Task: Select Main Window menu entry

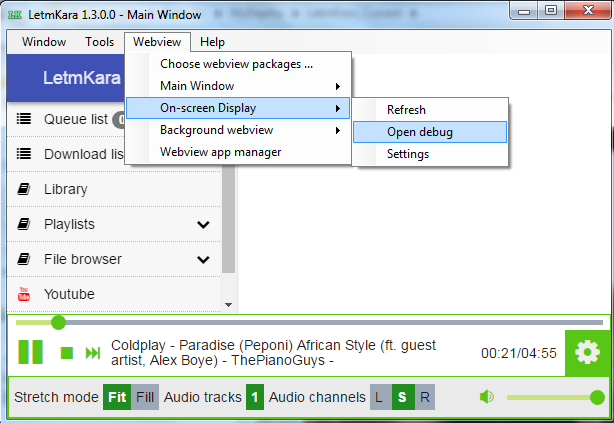Action: (x=238, y=86)
